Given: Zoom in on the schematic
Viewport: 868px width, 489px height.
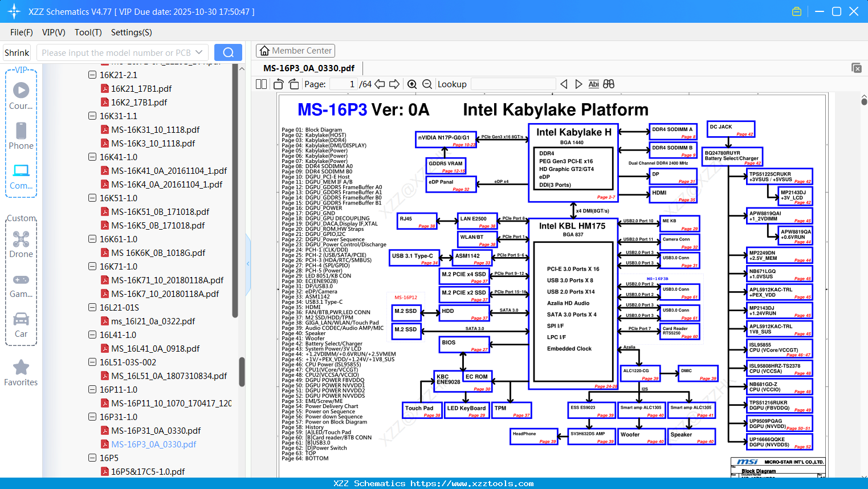Looking at the screenshot, I should [412, 84].
